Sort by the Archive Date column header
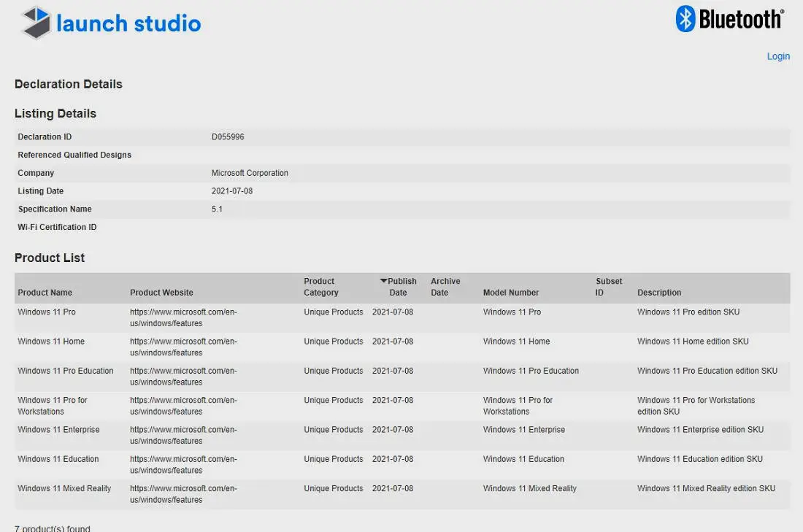 pos(445,287)
